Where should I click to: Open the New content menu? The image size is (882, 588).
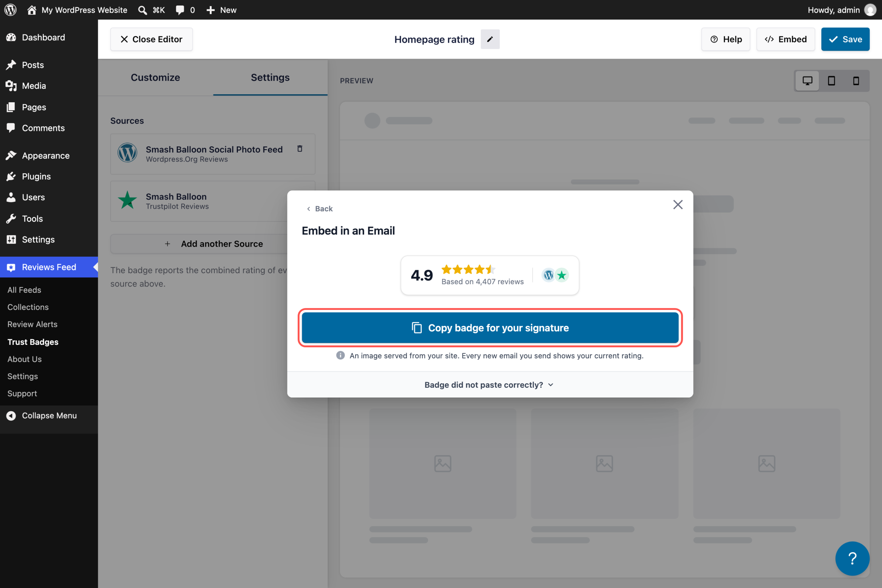pyautogui.click(x=221, y=10)
